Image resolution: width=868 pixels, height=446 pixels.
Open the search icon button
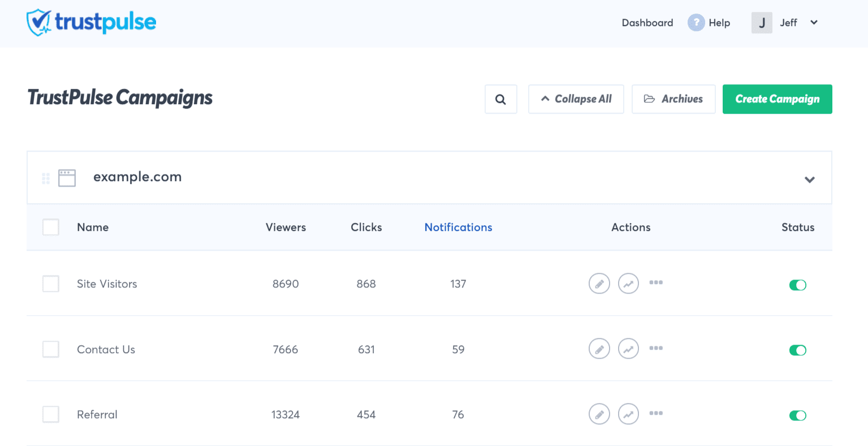click(500, 99)
